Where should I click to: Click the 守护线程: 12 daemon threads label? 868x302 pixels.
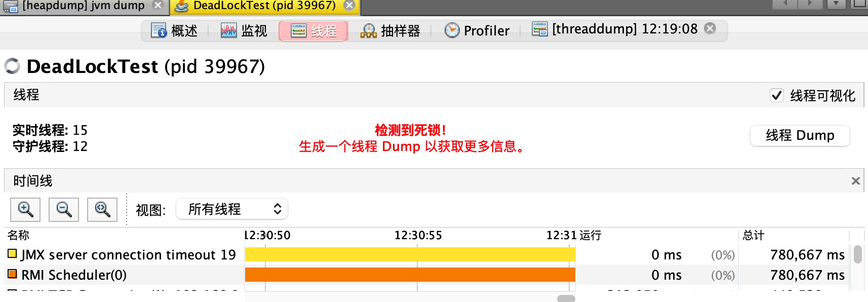click(50, 146)
